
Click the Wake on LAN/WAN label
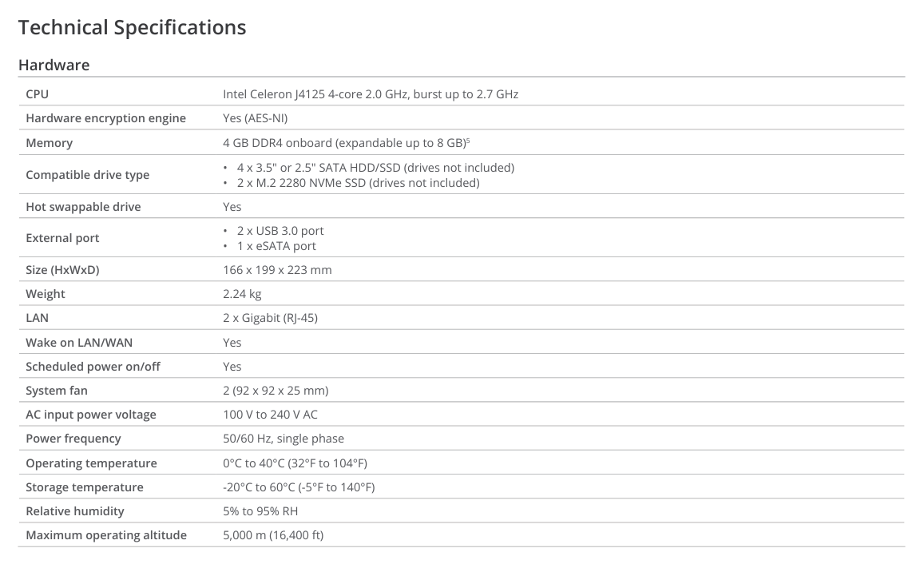[x=79, y=343]
